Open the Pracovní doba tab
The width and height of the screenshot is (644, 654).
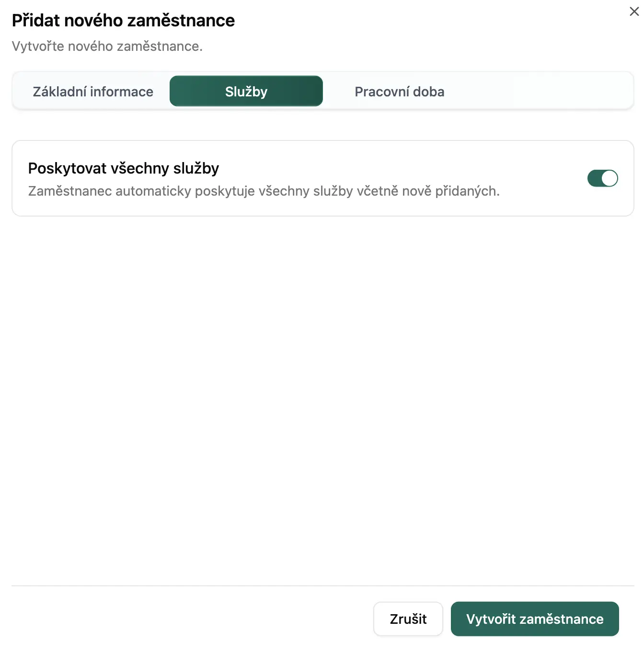click(399, 92)
